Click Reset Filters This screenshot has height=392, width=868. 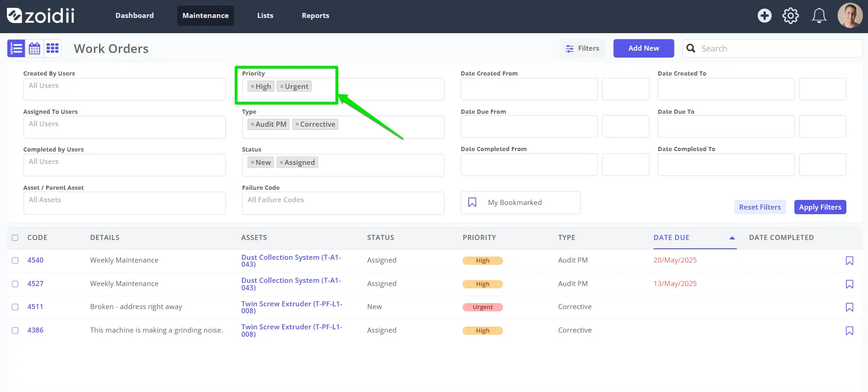[x=760, y=207]
